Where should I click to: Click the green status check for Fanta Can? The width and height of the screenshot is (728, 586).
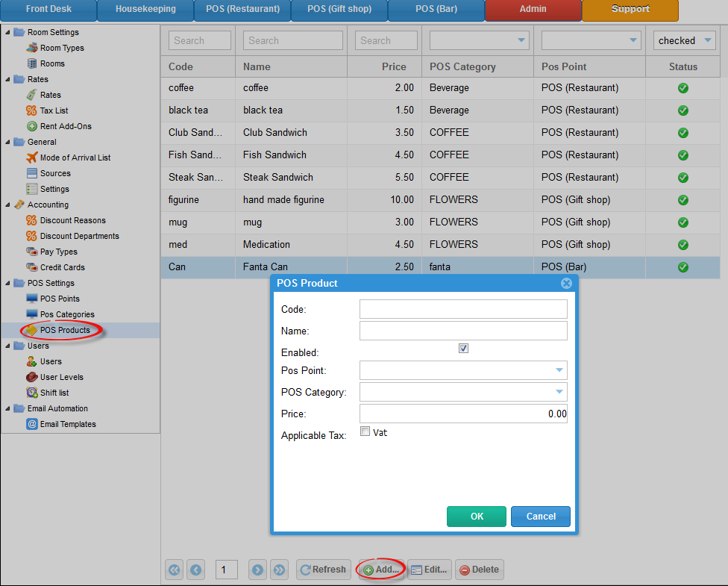coord(682,266)
